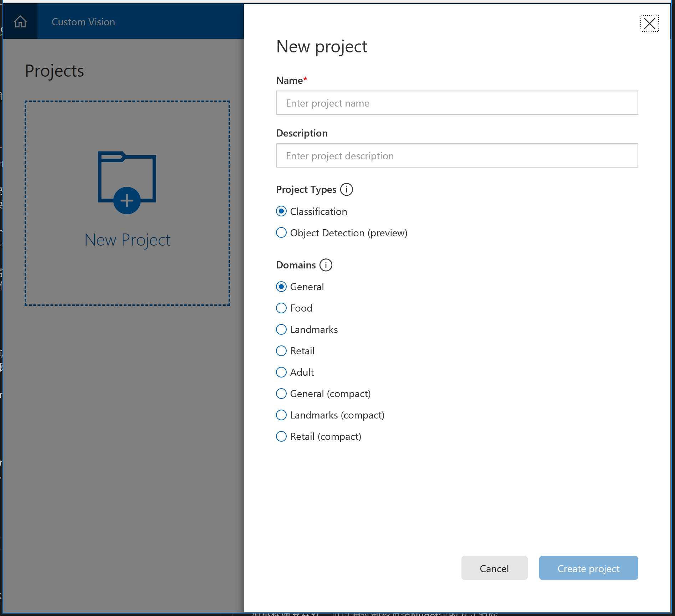Focus the Enter project name field
This screenshot has width=675, height=616.
click(457, 103)
